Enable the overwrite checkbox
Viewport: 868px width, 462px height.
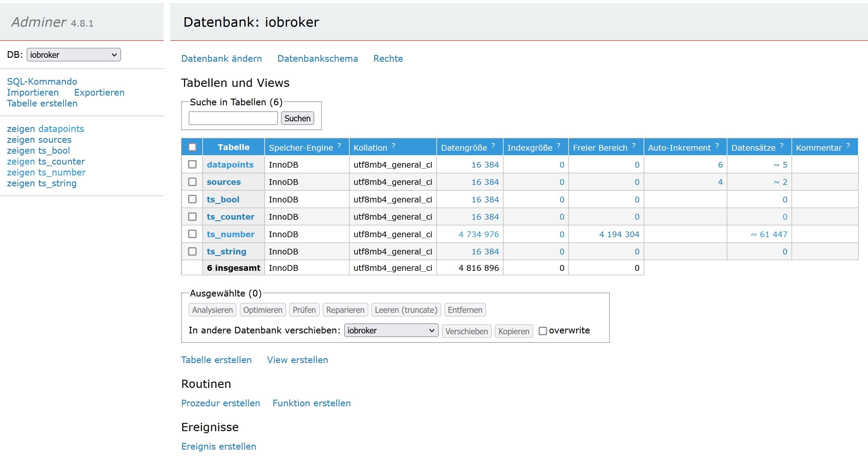pos(543,331)
